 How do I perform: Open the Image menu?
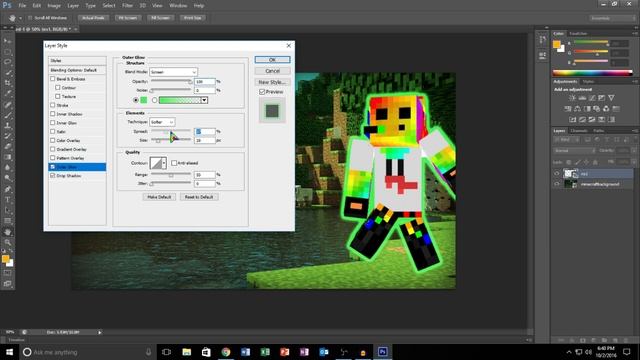(54, 6)
